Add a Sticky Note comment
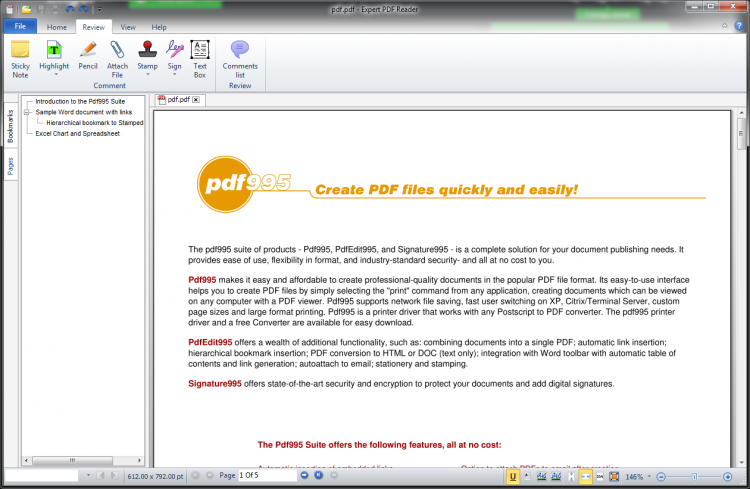Image resolution: width=750 pixels, height=489 pixels. click(20, 59)
